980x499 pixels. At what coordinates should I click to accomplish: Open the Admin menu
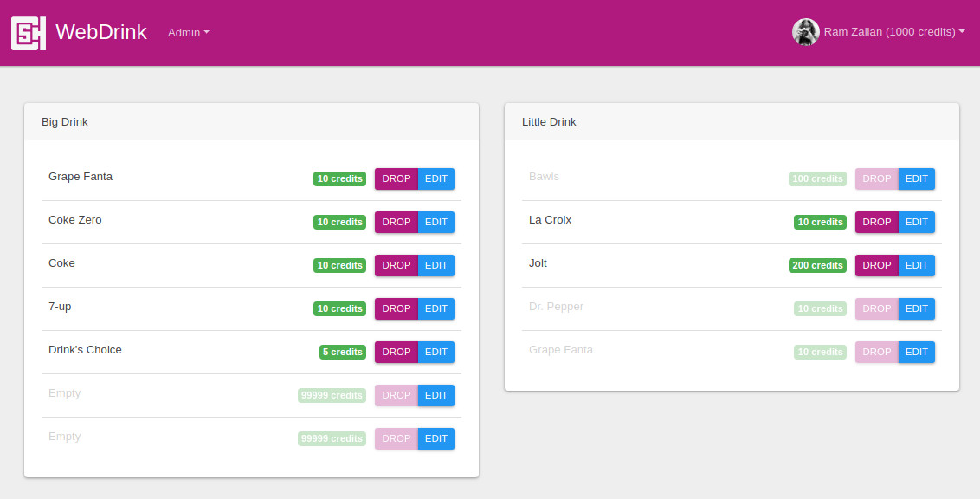point(187,32)
